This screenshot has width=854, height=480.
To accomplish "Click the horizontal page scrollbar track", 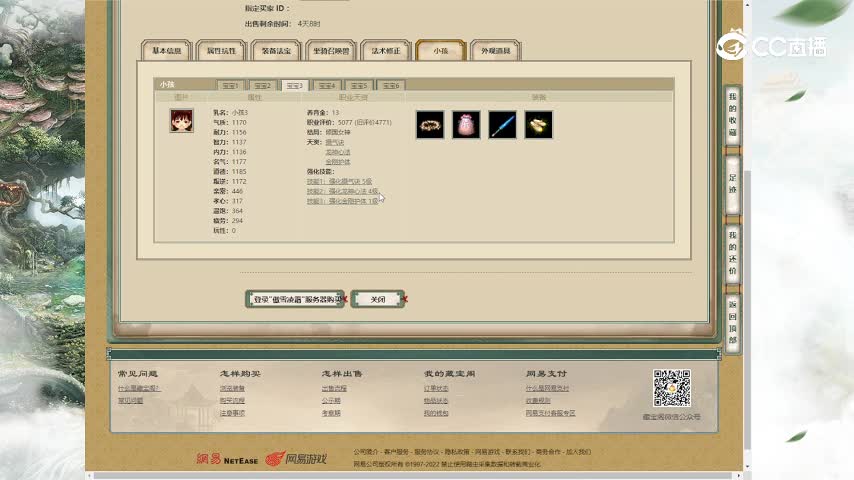I will pos(414,476).
